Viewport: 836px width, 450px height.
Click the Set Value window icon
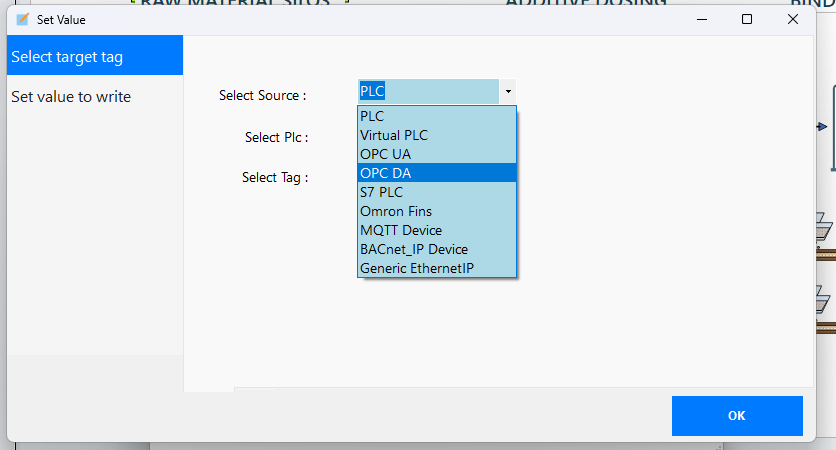click(x=23, y=19)
